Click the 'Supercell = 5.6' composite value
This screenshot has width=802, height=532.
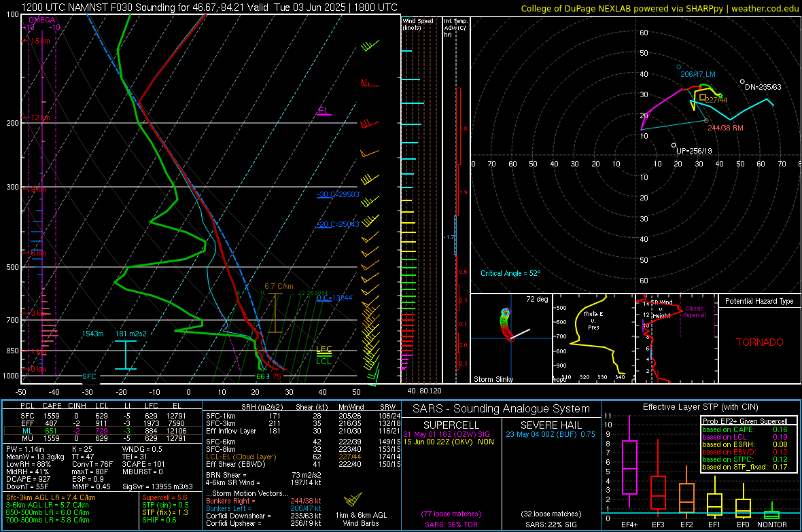point(164,497)
